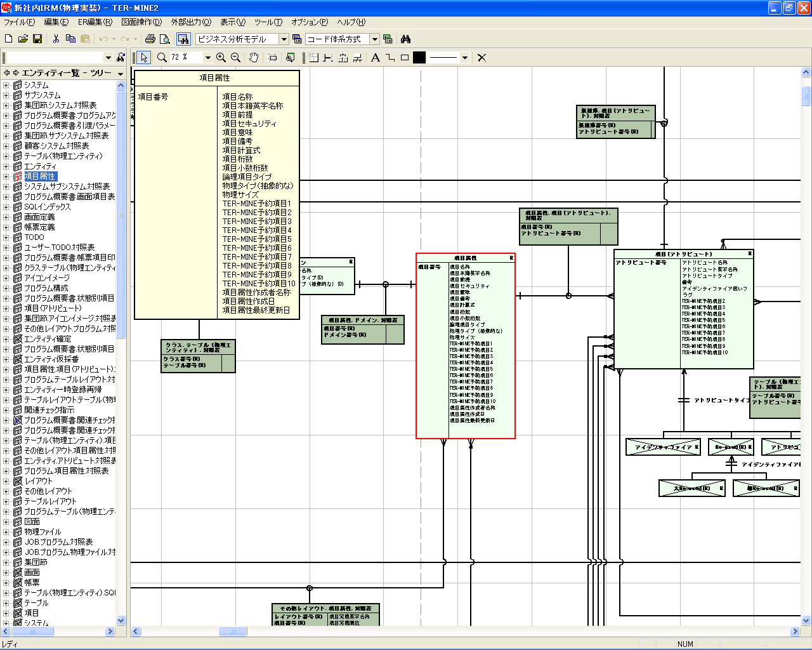Open a file using the folder icon
This screenshot has width=812, height=650.
[23, 39]
